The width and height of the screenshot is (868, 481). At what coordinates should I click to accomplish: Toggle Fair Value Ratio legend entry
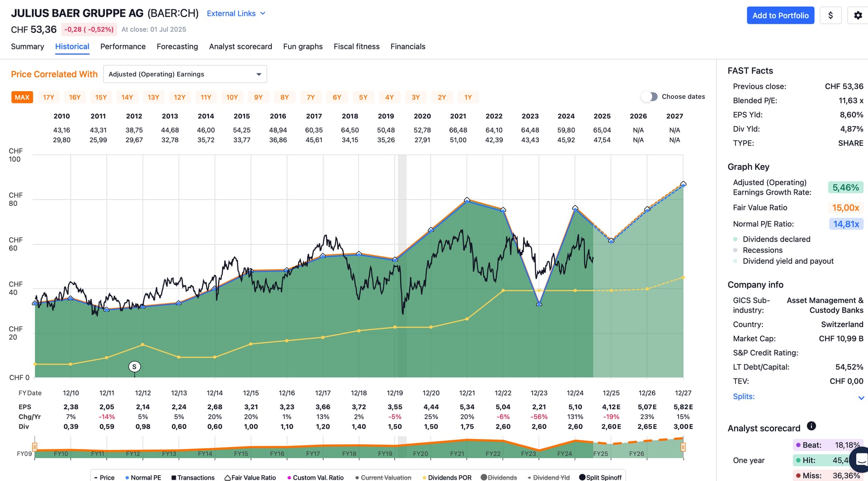point(250,477)
